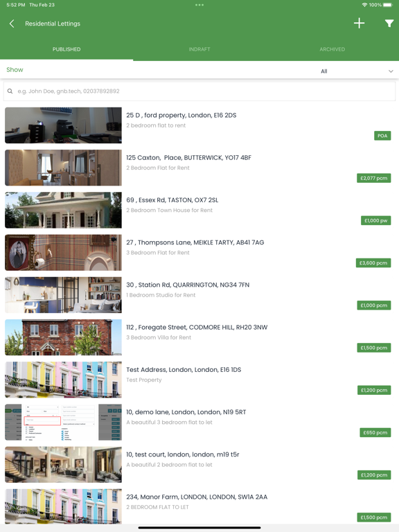Open thumbnail of 25 D ford property

click(x=63, y=125)
